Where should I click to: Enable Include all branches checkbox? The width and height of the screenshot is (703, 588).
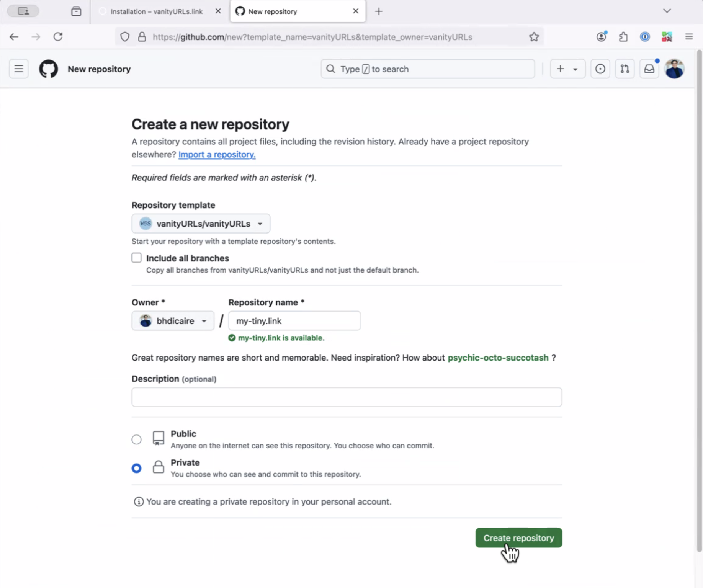(x=136, y=258)
